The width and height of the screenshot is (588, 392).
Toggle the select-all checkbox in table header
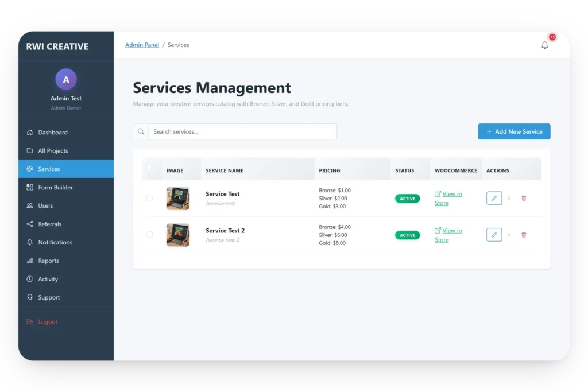point(149,168)
